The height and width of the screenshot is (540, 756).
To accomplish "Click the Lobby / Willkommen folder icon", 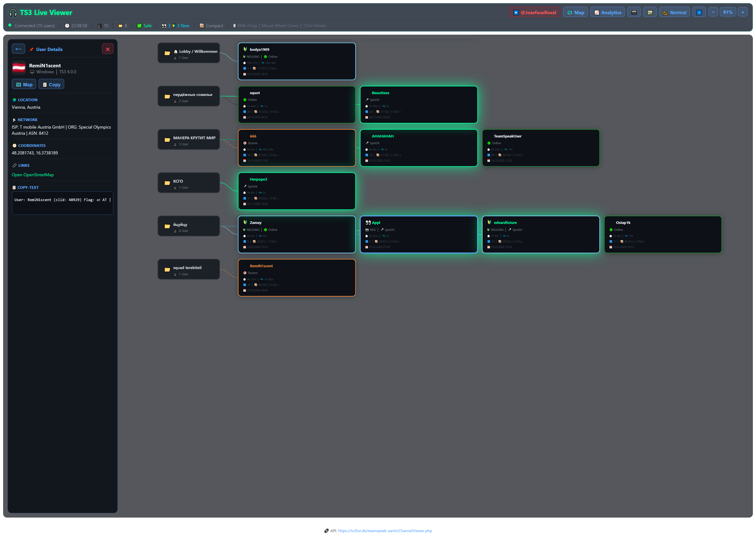I will [x=167, y=53].
